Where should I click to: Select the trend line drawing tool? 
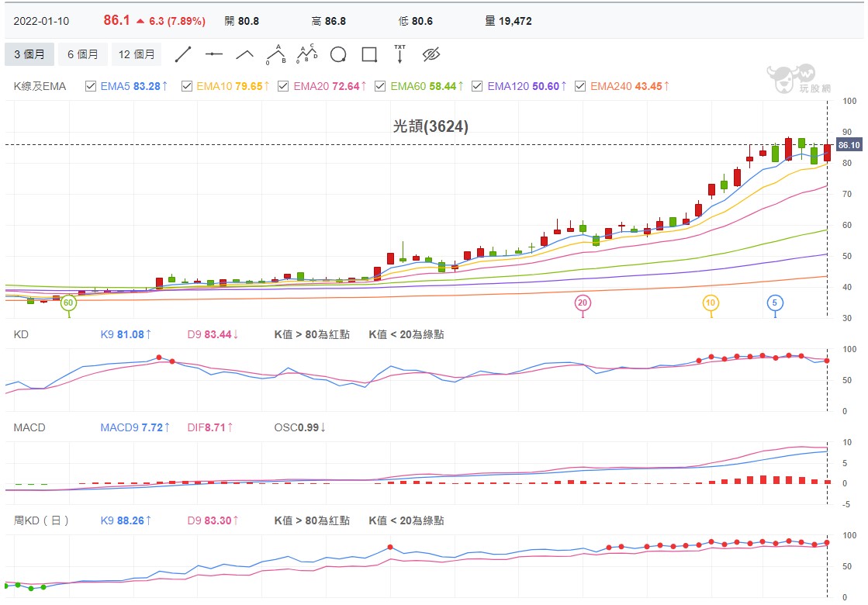183,54
